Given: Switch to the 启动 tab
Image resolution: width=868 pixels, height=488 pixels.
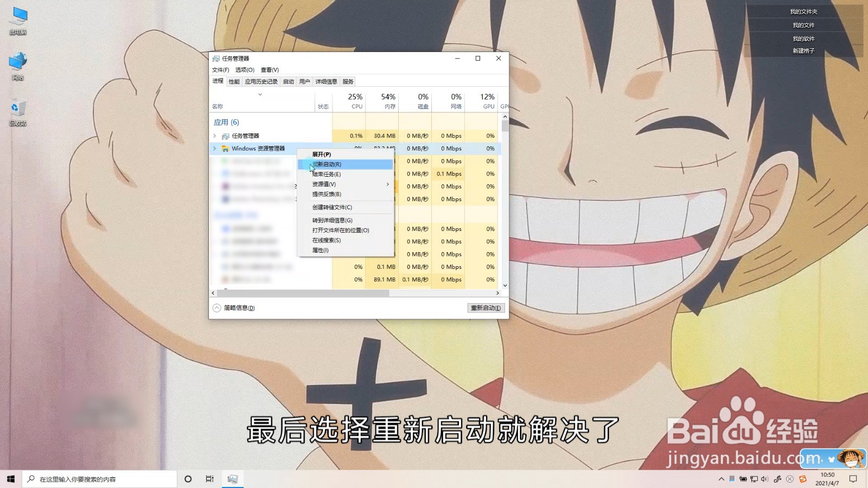Looking at the screenshot, I should [288, 82].
